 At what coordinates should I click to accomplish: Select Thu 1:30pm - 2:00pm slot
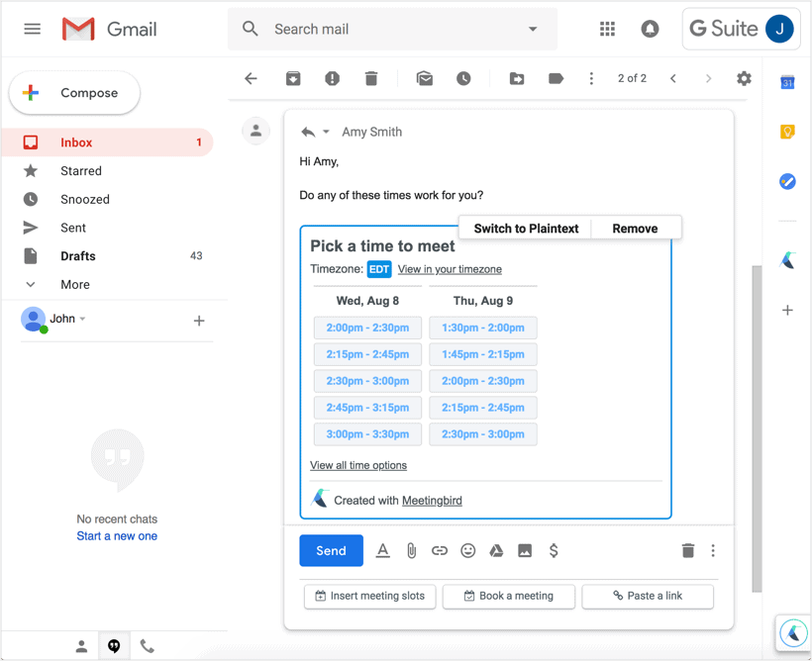click(x=482, y=328)
